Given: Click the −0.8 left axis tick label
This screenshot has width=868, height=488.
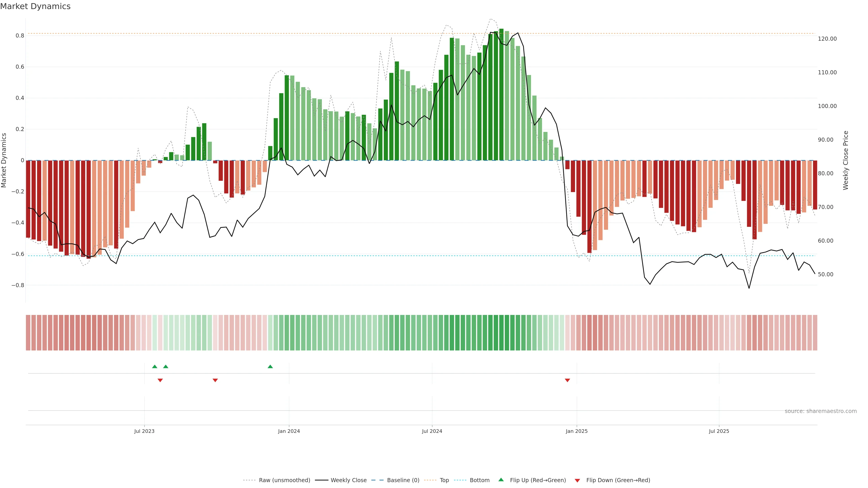Looking at the screenshot, I should point(18,285).
